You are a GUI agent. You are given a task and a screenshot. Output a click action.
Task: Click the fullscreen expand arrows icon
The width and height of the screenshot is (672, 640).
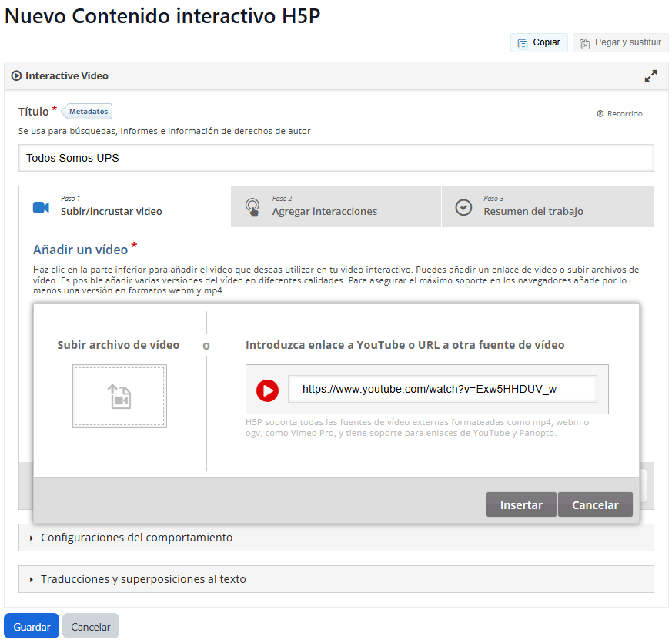coord(650,76)
